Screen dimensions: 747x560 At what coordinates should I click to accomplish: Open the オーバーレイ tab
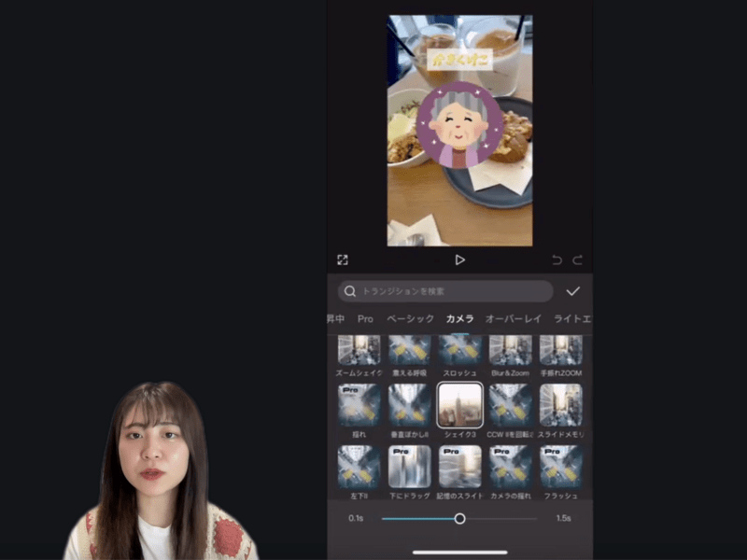coord(513,319)
